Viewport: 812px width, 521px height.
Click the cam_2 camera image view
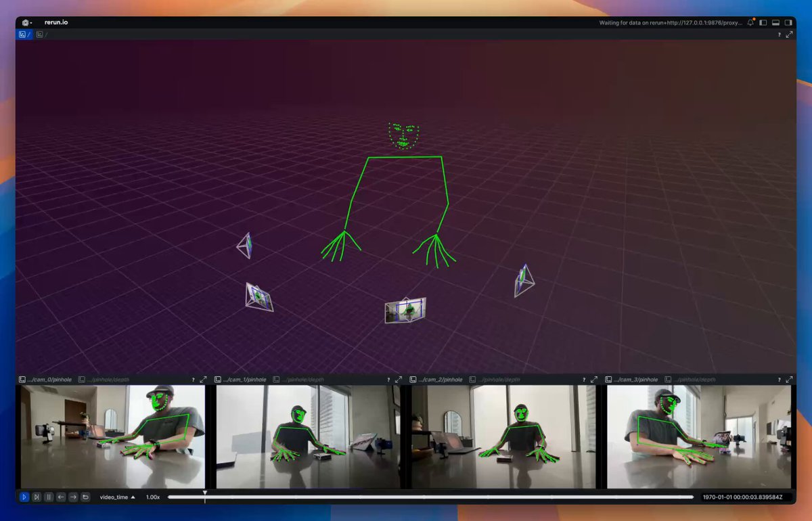click(x=503, y=436)
